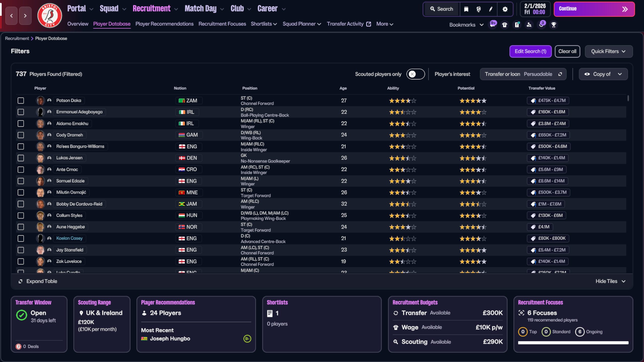Viewport: 644px width, 362px height.
Task: Open the scouting assignments person-magnifier icon
Action: click(529, 25)
